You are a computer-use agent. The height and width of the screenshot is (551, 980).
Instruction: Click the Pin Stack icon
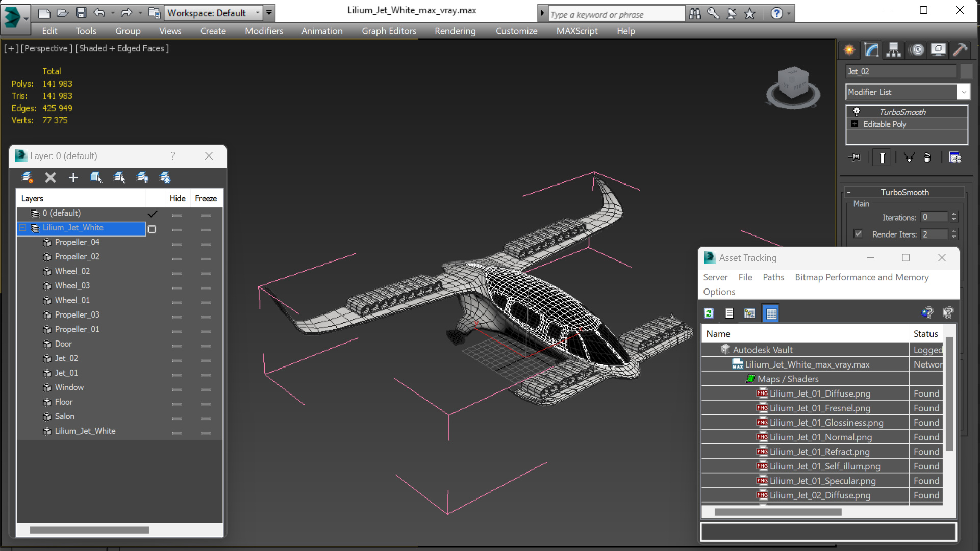(x=855, y=158)
